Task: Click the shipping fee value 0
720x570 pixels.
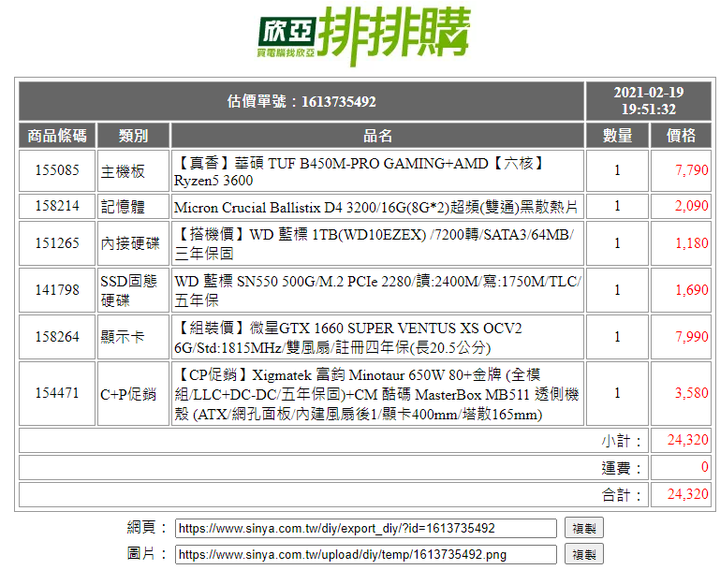Action: 705,467
